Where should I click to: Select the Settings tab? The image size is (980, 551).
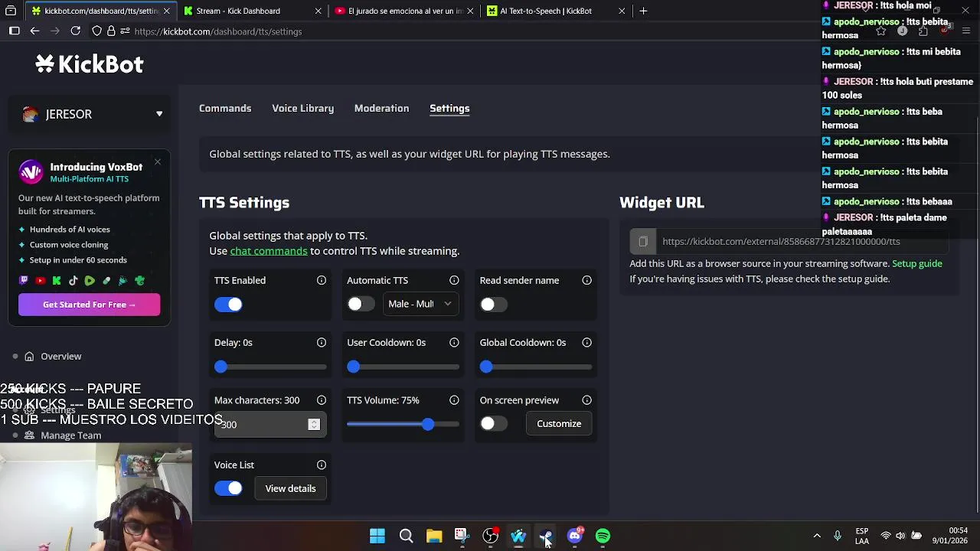click(x=449, y=109)
